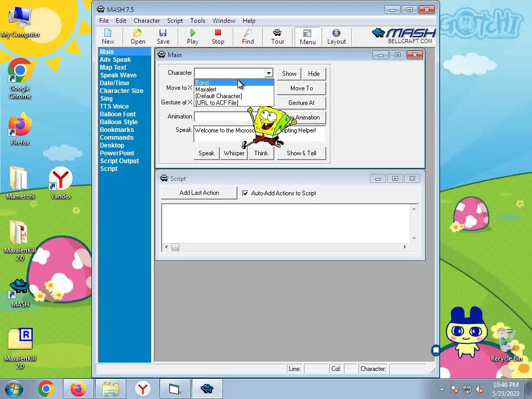Select Balloon Font in the sidebar
This screenshot has width=532, height=399.
[118, 114]
